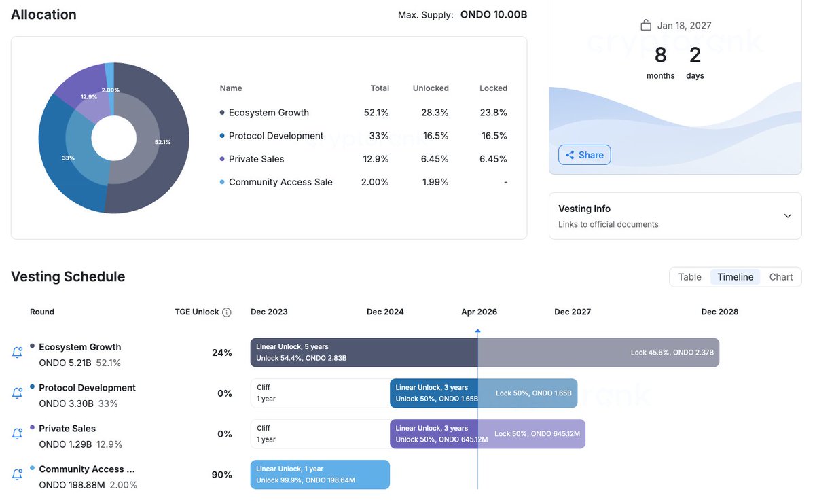Click the Dec 2023 timeline label
The image size is (815, 504).
(269, 312)
